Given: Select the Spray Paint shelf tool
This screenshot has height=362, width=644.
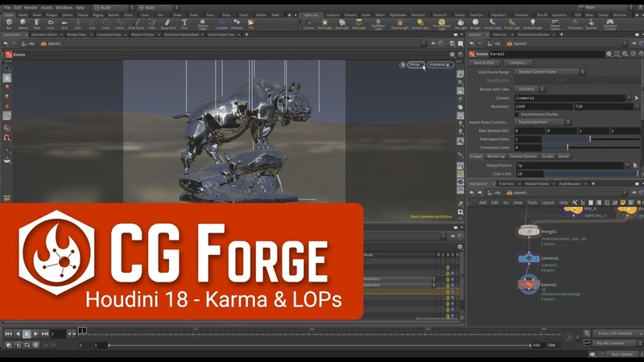Looking at the screenshot, I should point(168,24).
